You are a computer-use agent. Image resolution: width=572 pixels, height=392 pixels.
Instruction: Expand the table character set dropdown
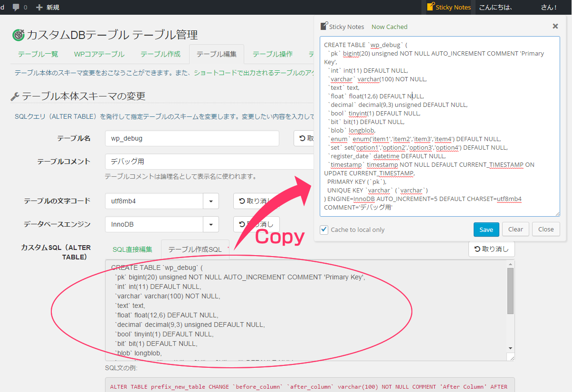point(210,201)
